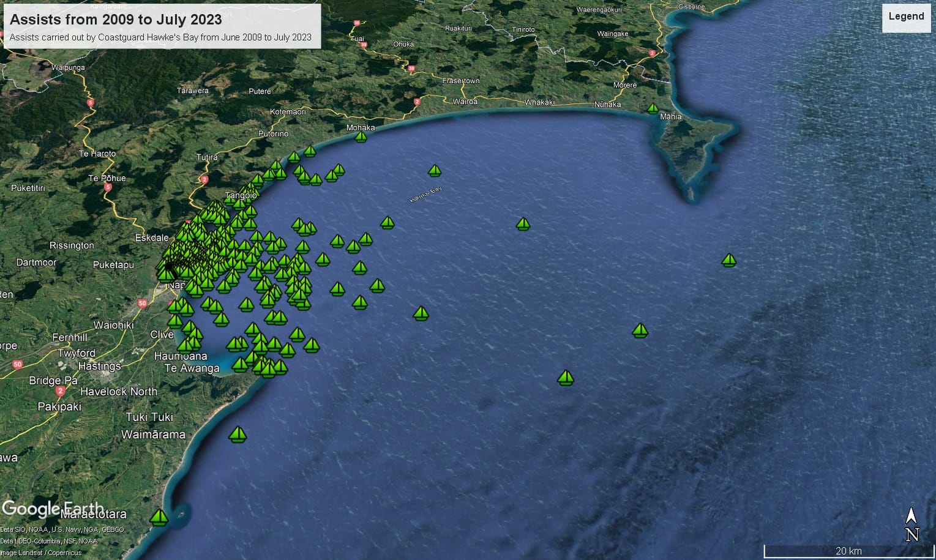Click the 'Hastings' city label

coord(99,366)
